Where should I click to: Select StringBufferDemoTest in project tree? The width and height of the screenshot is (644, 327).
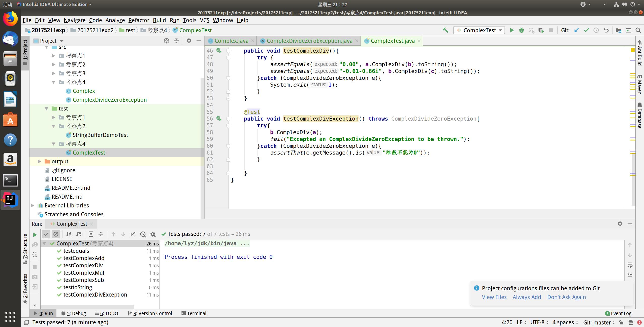point(100,135)
